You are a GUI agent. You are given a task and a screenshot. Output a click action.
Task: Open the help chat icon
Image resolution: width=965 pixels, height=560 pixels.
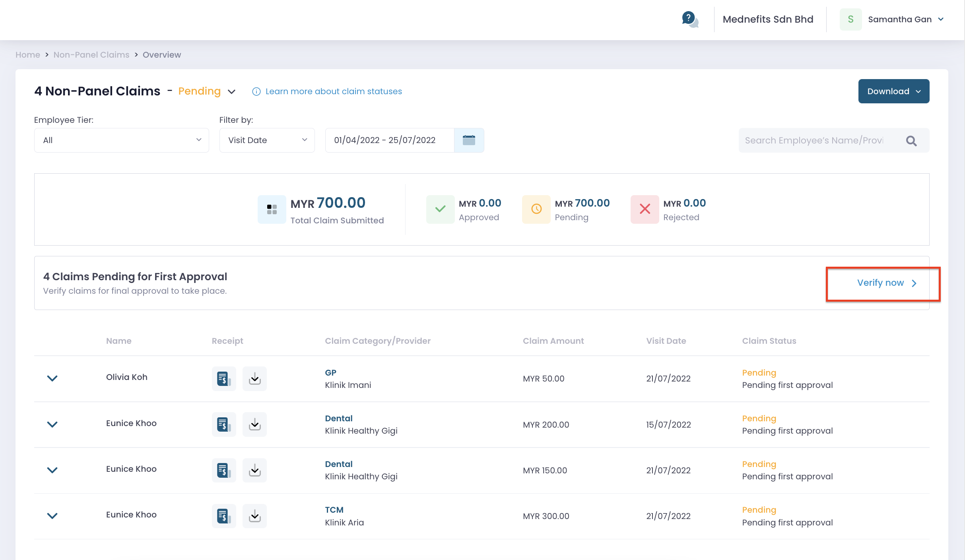689,19
